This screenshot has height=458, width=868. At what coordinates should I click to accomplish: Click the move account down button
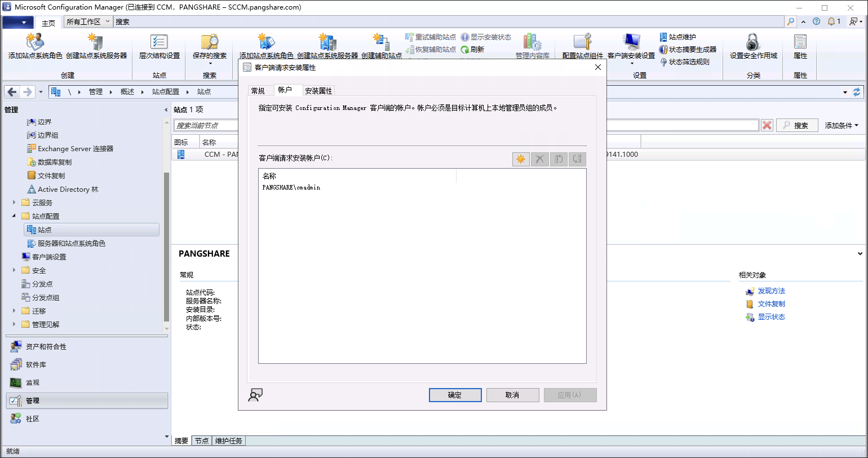click(x=577, y=159)
